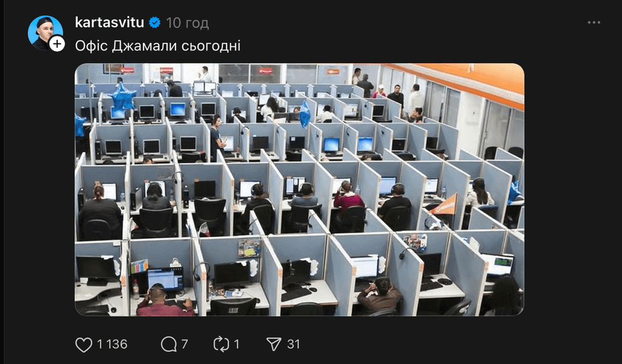
Task: View the 7 replies count
Action: click(185, 344)
